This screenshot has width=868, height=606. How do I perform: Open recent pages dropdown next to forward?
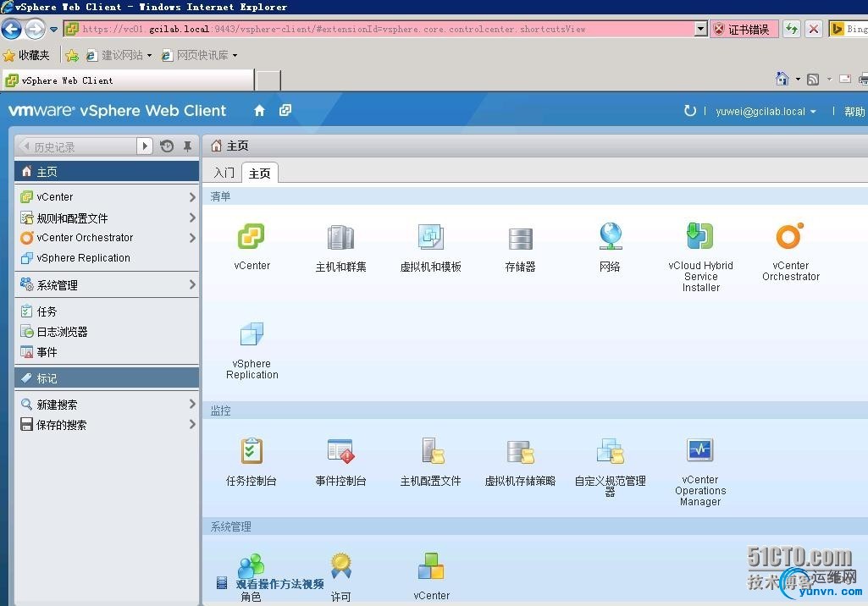click(x=53, y=30)
